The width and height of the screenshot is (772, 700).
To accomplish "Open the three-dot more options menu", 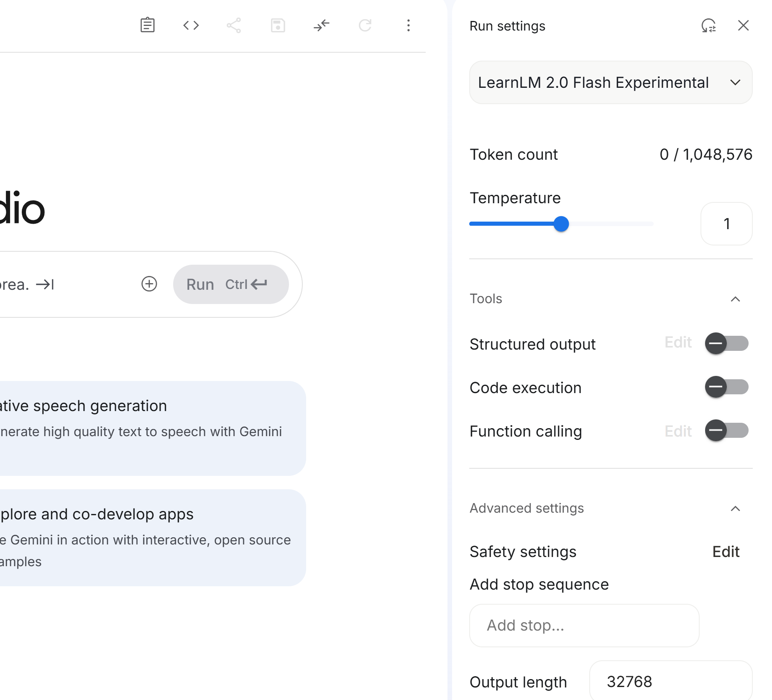I will click(x=409, y=26).
